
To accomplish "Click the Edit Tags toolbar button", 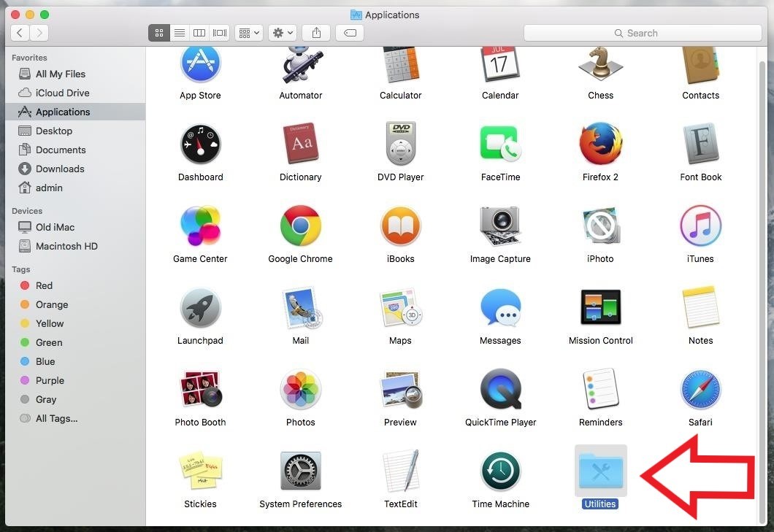I will tap(350, 33).
